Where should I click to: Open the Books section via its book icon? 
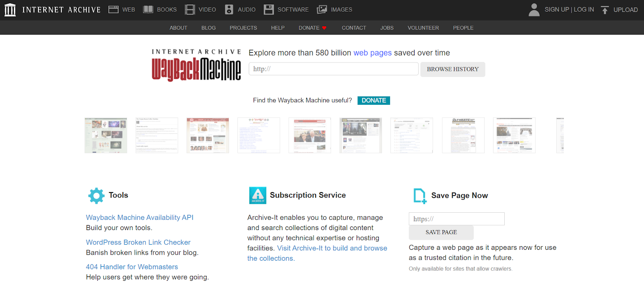tap(148, 9)
